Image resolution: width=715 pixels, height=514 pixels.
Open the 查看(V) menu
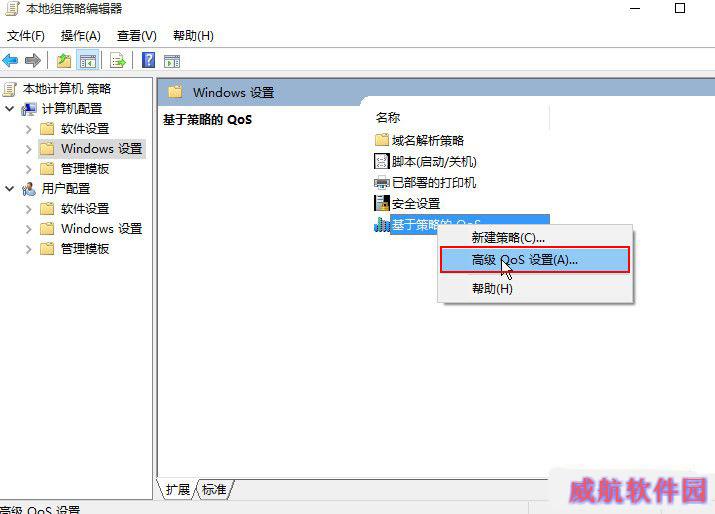pos(137,36)
